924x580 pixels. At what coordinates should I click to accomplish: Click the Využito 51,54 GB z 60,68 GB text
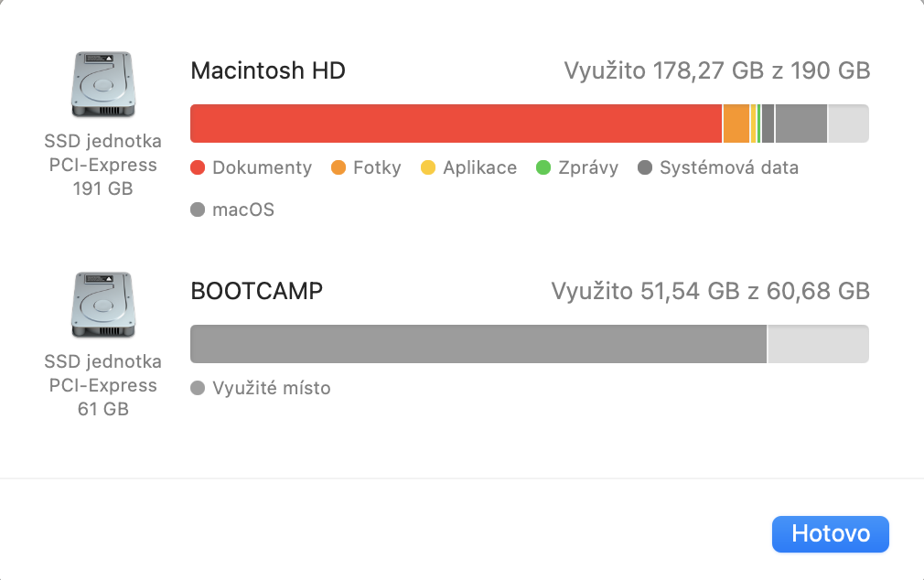[x=710, y=291]
